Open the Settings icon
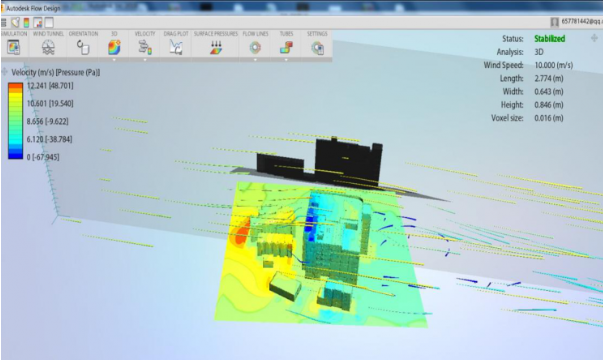The height and width of the screenshot is (360, 603). coord(317,48)
